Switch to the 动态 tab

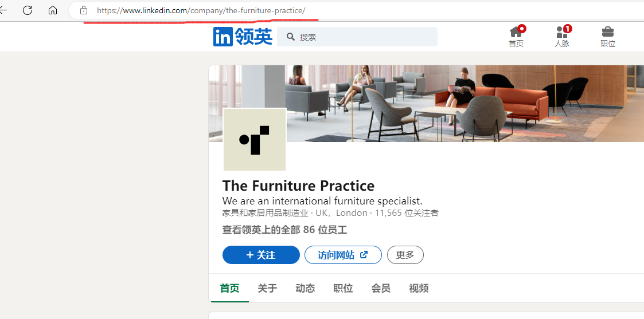coord(305,288)
